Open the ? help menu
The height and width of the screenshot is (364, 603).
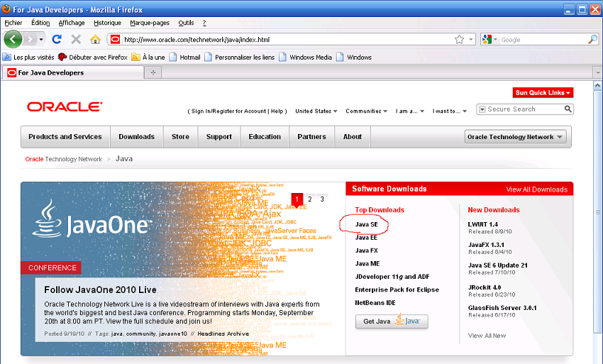[204, 23]
